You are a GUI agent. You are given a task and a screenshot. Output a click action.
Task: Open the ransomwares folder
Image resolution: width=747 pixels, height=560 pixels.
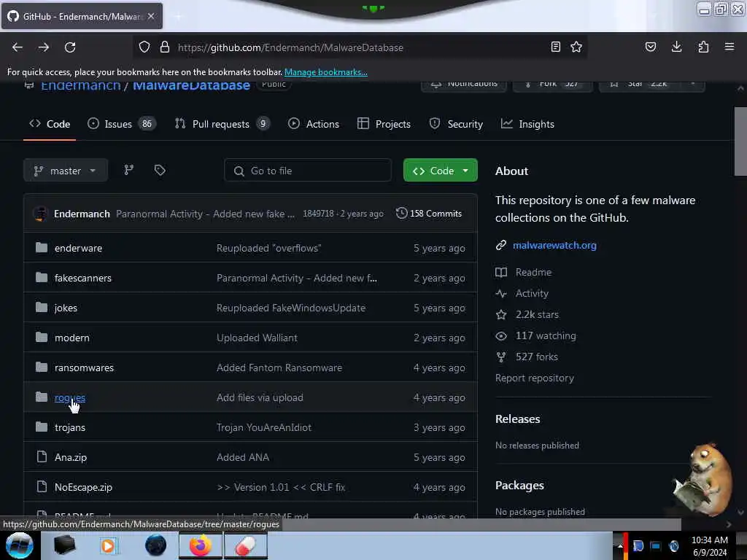[84, 367]
